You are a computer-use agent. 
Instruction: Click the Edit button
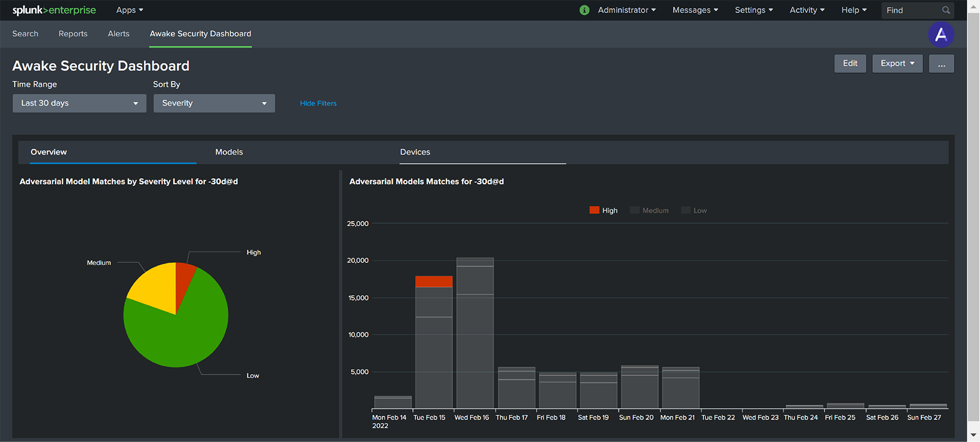pos(850,64)
